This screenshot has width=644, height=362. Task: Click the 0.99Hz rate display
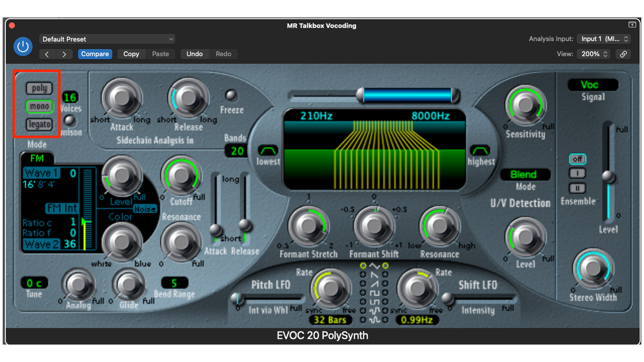417,320
